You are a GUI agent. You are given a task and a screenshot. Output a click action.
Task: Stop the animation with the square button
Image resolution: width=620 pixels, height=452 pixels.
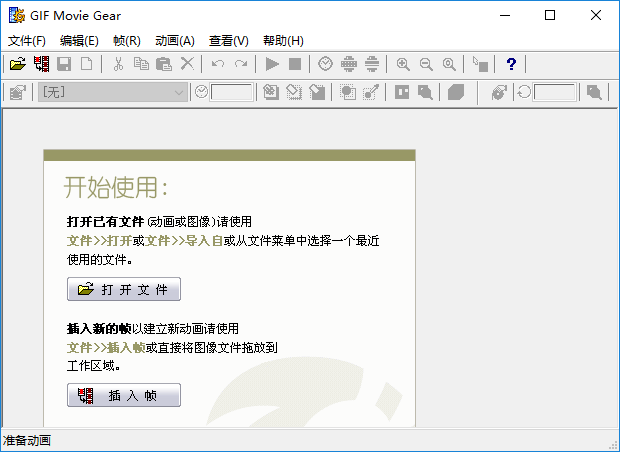pyautogui.click(x=295, y=64)
